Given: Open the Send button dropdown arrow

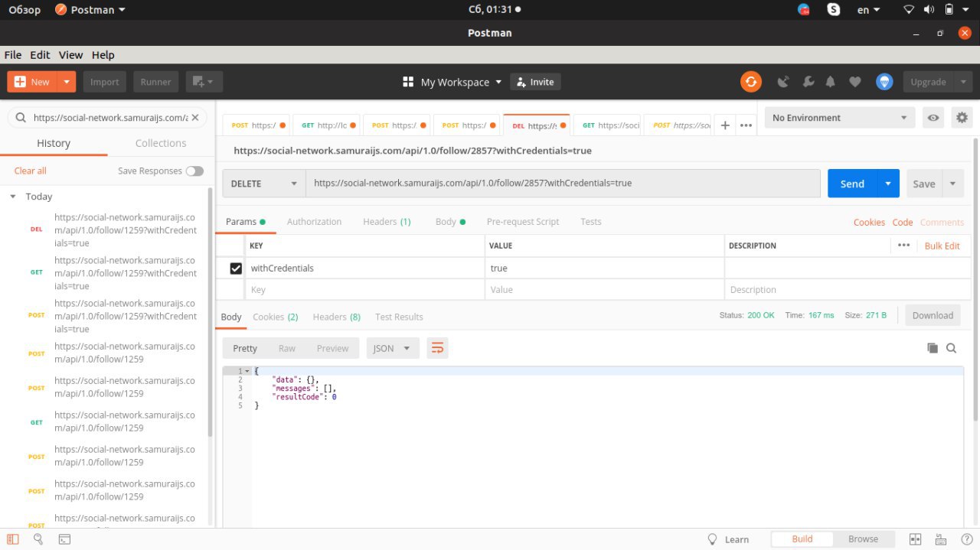Looking at the screenshot, I should 888,184.
